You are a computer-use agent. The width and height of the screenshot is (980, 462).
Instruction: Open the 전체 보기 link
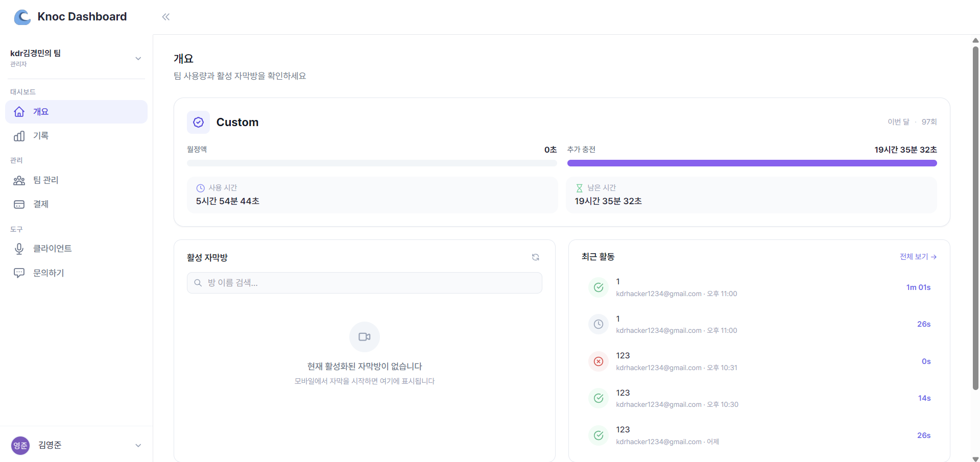(x=917, y=257)
